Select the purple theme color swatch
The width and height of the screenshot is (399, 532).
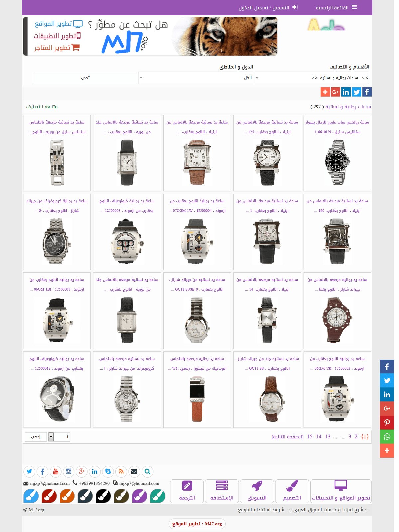(x=140, y=496)
